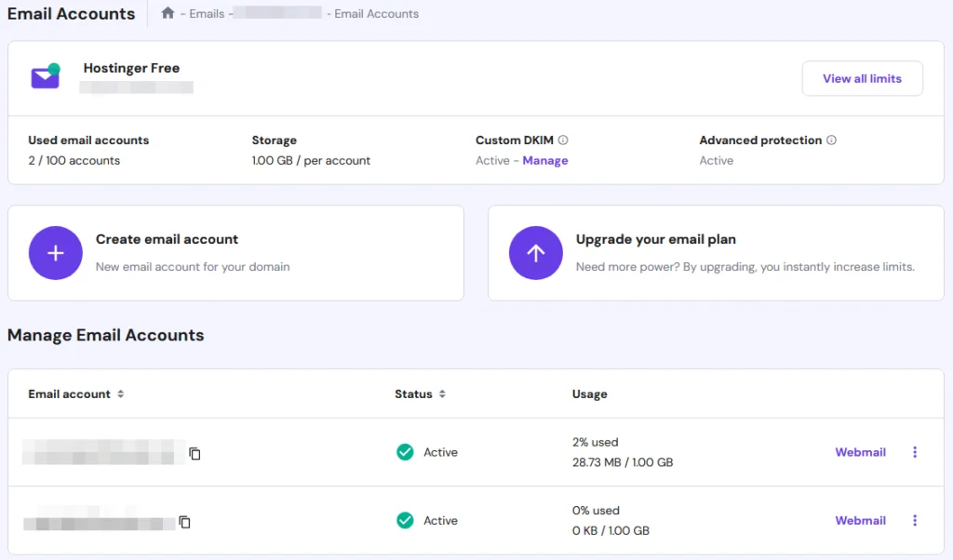Open the three-dot menu for the first email account

(x=915, y=452)
